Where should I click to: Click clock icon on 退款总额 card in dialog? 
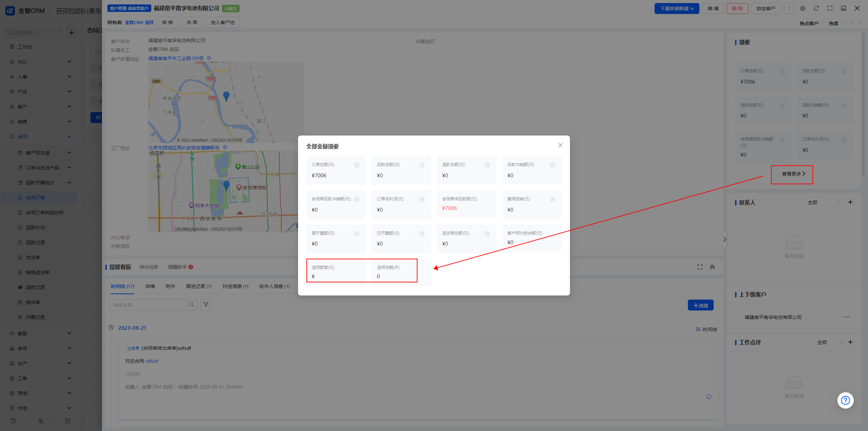click(x=487, y=165)
